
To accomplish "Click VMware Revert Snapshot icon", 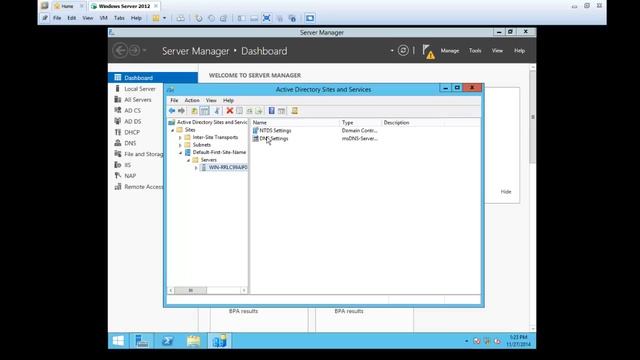I will point(211,18).
